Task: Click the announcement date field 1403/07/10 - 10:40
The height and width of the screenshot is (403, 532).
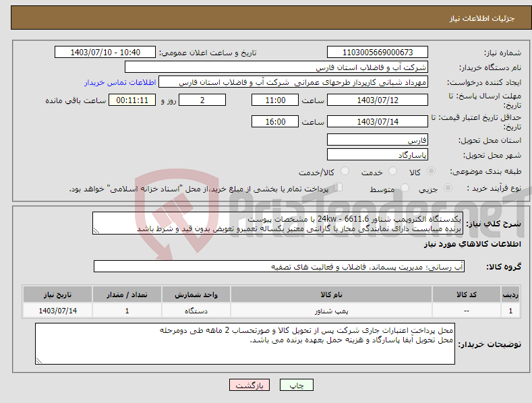Action: [x=105, y=53]
